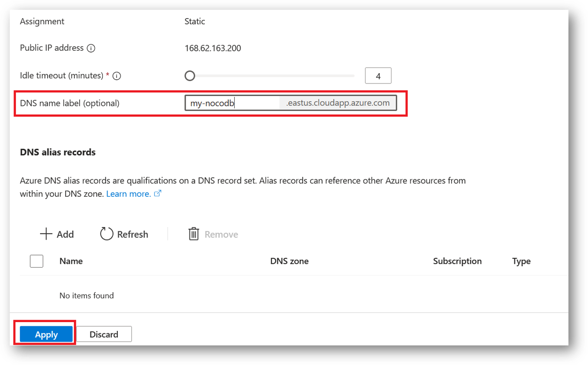Discard the configuration changes
This screenshot has width=588, height=365.
(104, 334)
